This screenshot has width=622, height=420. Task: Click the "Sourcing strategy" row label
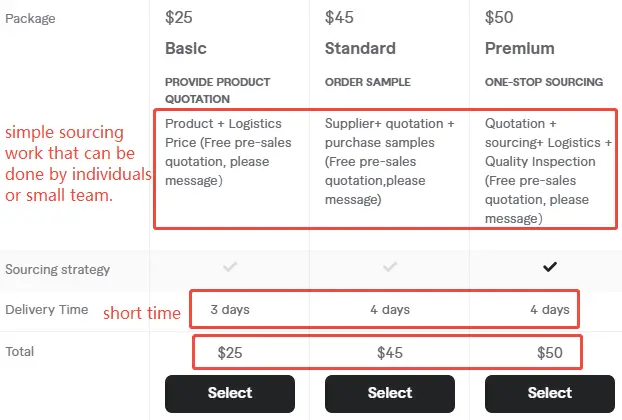coord(58,269)
